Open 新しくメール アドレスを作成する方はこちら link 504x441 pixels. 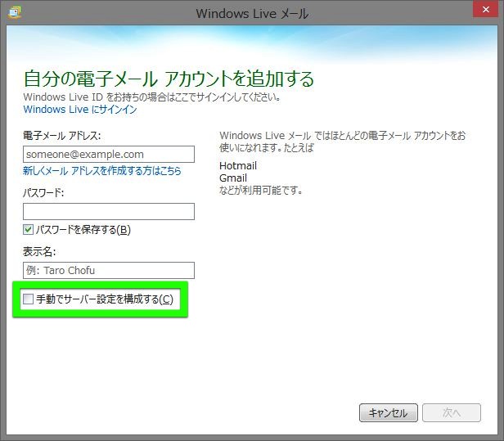(102, 171)
